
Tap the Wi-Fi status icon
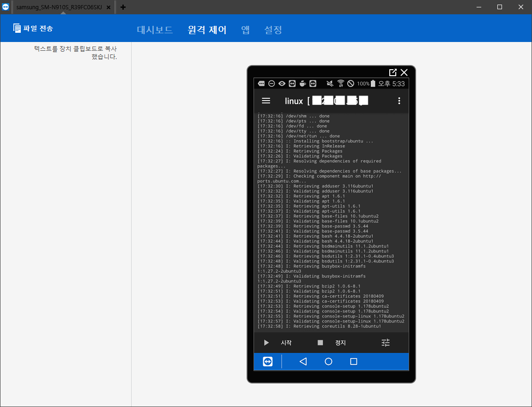point(341,84)
